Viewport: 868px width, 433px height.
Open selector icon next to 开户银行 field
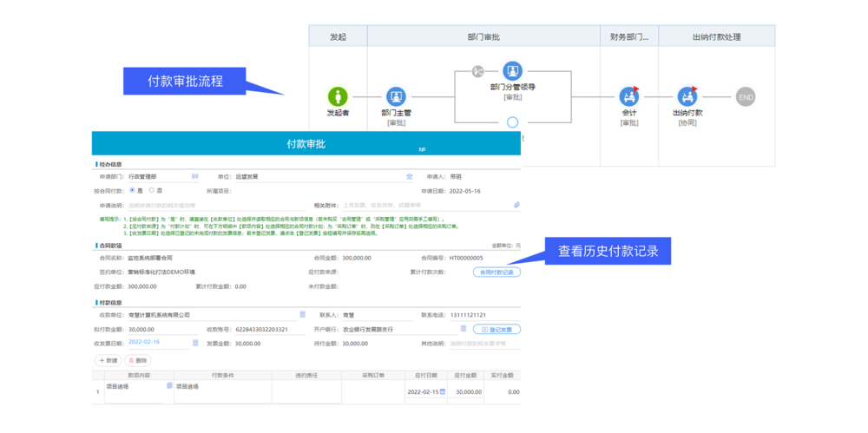coord(464,328)
